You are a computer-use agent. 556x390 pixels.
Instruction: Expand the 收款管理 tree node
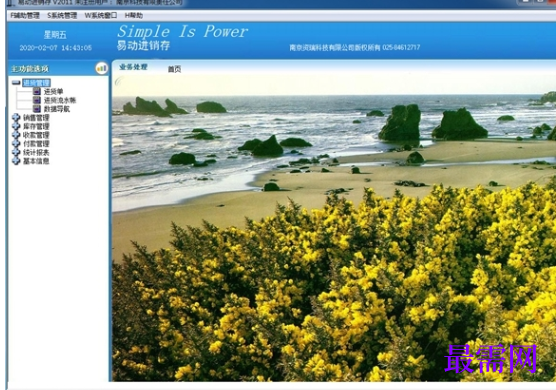pyautogui.click(x=16, y=135)
